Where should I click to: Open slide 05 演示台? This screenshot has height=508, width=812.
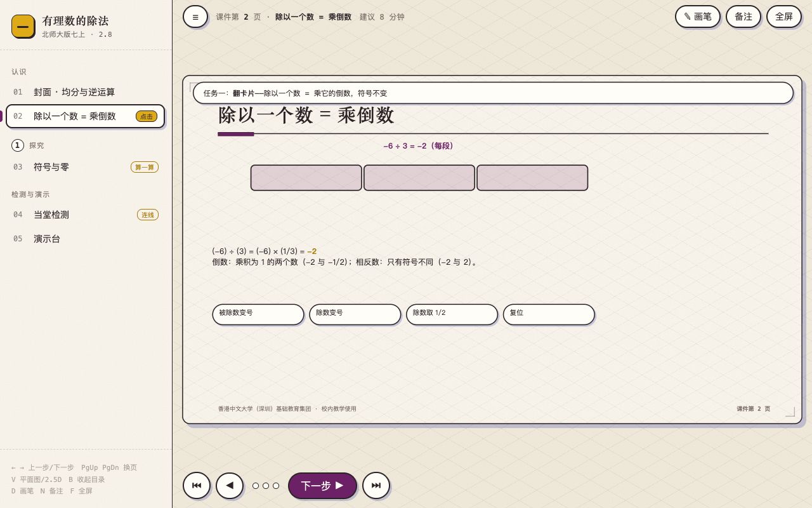(x=86, y=239)
